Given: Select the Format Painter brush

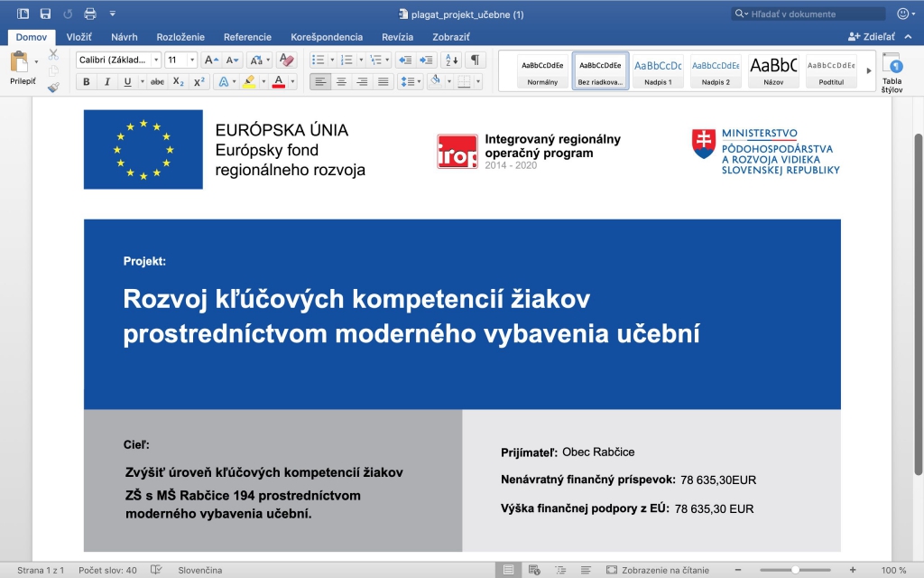Looking at the screenshot, I should pos(53,88).
